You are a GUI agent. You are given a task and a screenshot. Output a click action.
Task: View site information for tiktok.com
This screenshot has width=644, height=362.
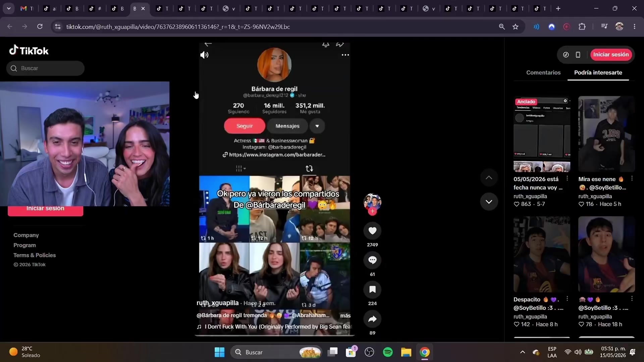[x=58, y=26]
